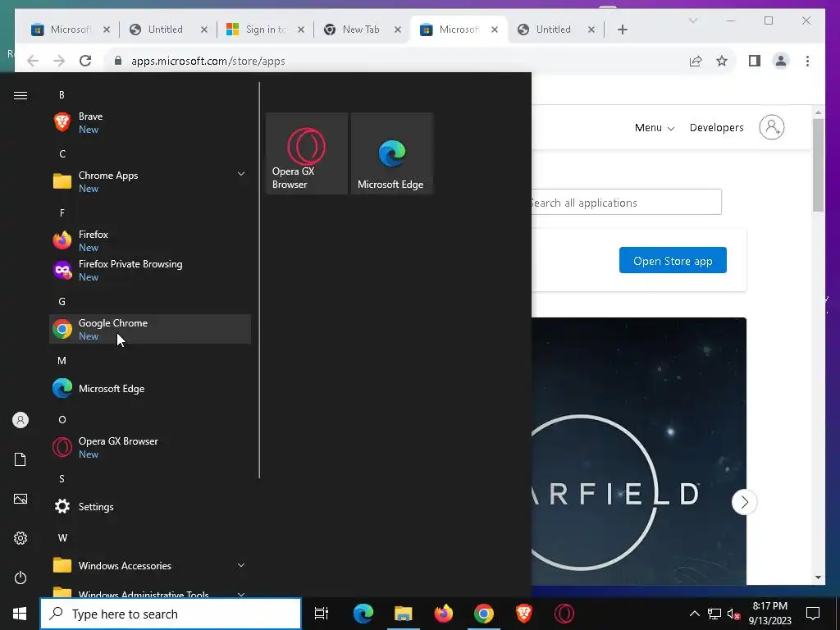840x630 pixels.
Task: Open the user account icon in Start sidebar
Action: click(x=21, y=420)
